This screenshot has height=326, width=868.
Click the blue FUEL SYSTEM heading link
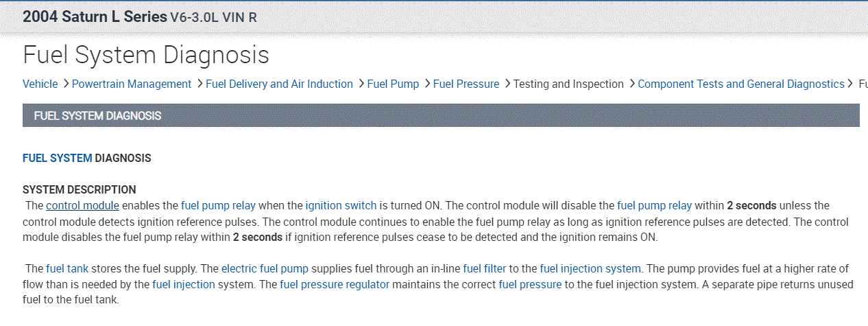(x=57, y=158)
